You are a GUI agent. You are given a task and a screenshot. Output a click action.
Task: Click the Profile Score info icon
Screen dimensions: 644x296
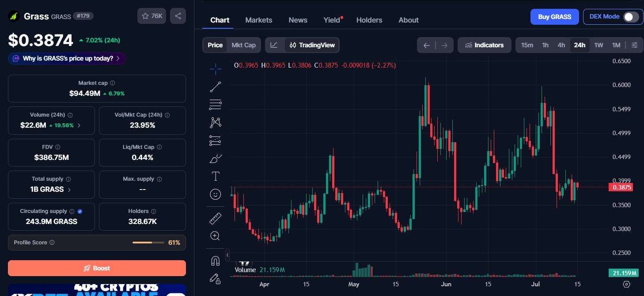click(x=52, y=243)
